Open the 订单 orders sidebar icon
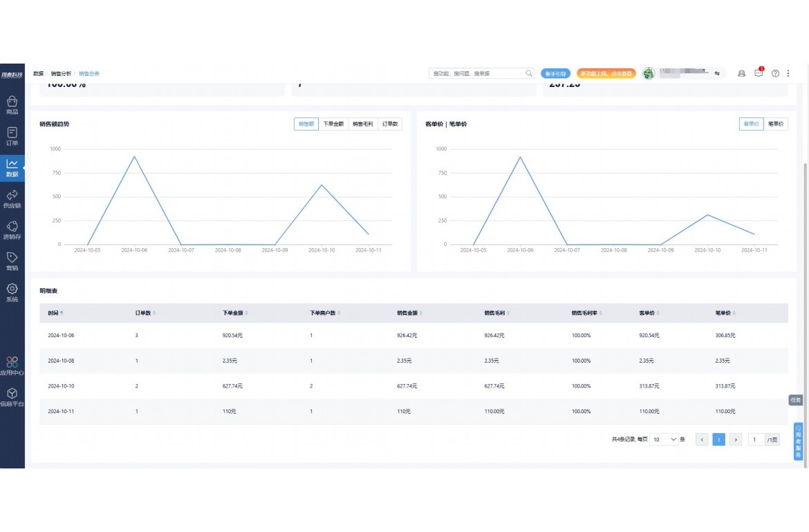The width and height of the screenshot is (809, 532). click(x=12, y=136)
